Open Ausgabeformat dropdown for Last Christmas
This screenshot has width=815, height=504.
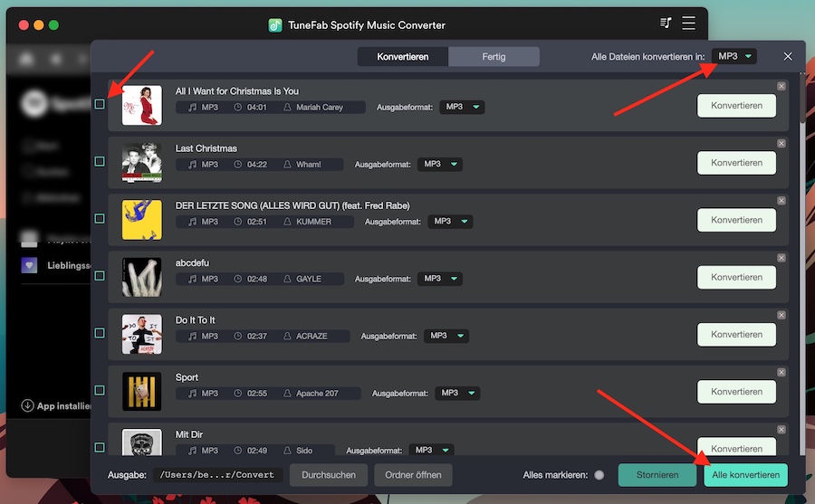(440, 164)
